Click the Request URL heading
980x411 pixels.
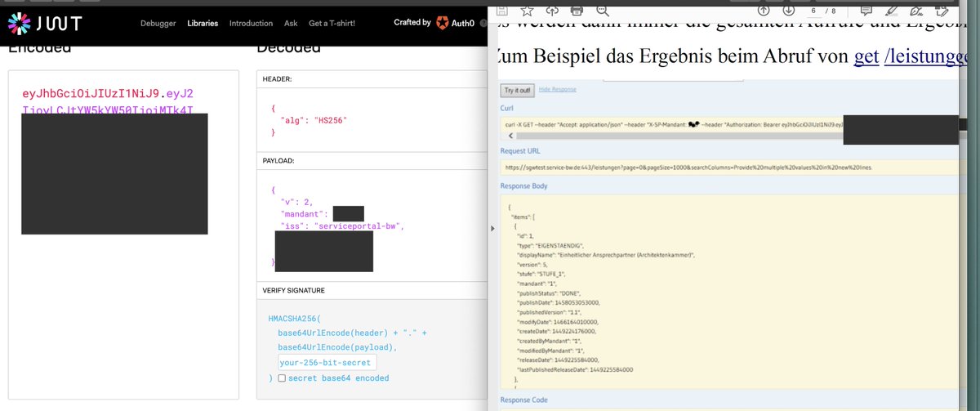(520, 151)
